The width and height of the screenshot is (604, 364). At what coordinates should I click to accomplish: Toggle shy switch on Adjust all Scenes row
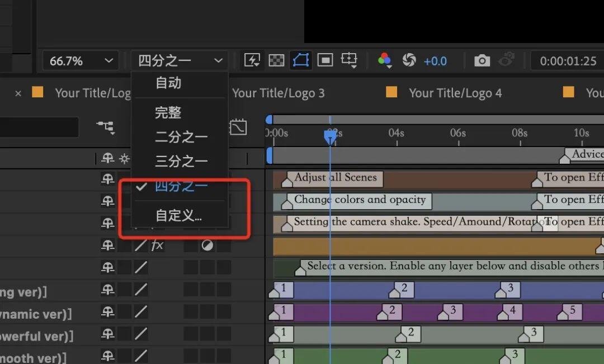point(107,179)
